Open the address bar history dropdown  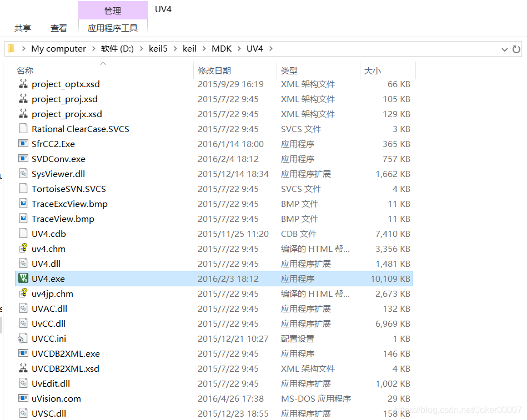pyautogui.click(x=504, y=49)
